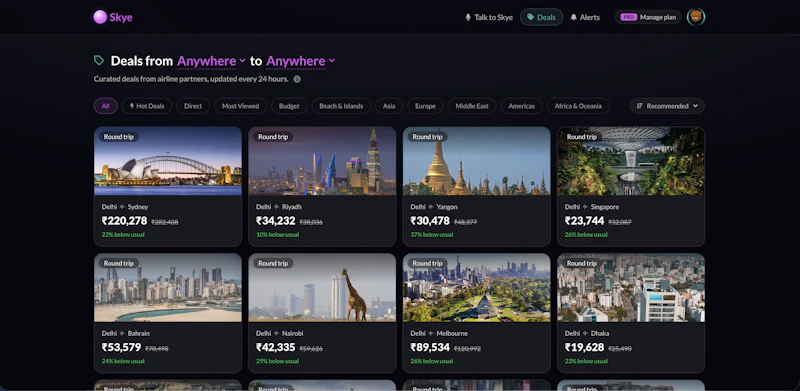Click the green tag icon before Deals from
800x391 pixels.
(99, 61)
